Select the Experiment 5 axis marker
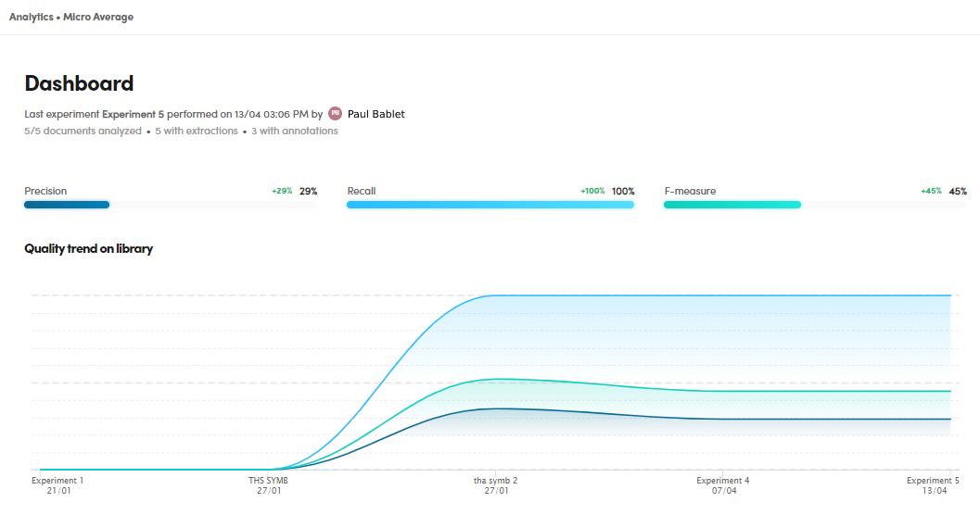The image size is (980, 515). pyautogui.click(x=933, y=485)
